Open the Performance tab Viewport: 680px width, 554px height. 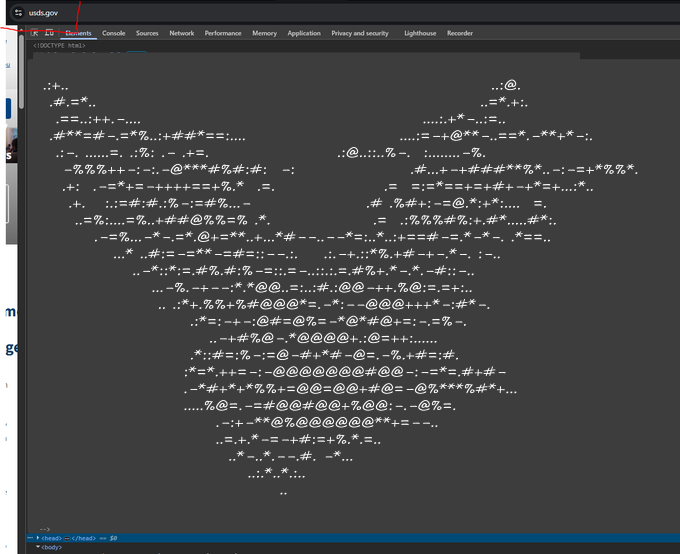click(223, 33)
